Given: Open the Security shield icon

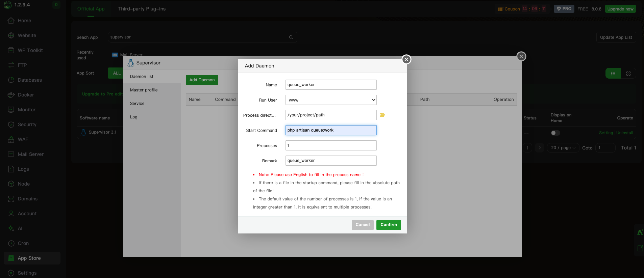Looking at the screenshot, I should click(11, 124).
